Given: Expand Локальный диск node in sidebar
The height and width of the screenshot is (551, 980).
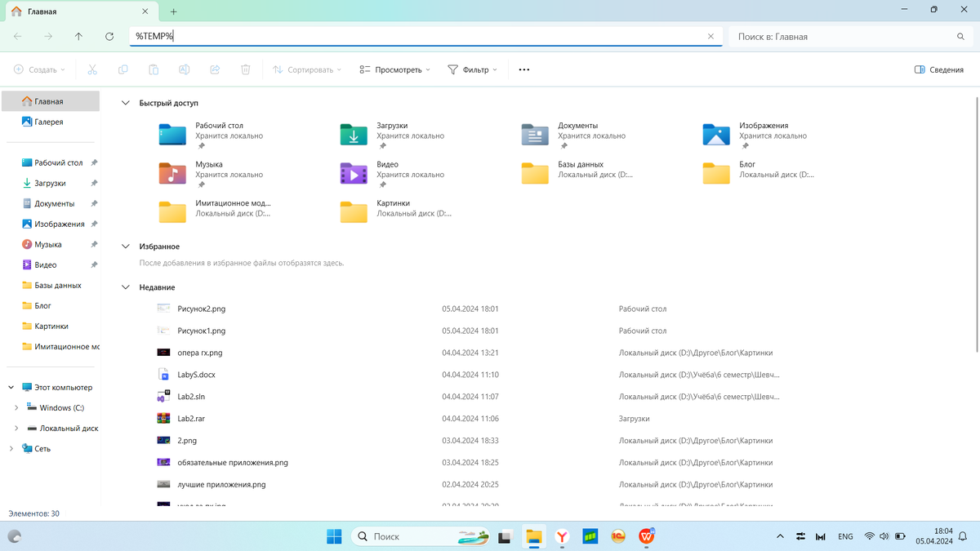Looking at the screenshot, I should point(17,429).
